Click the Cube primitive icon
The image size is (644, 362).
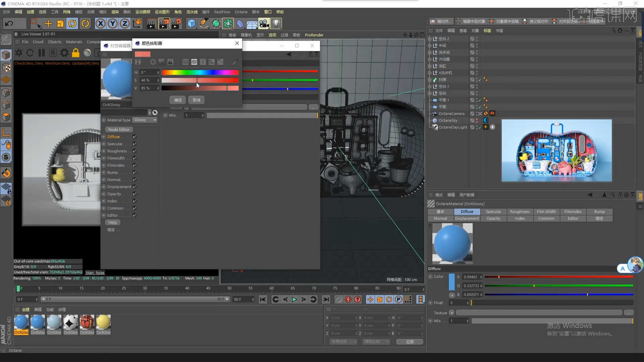click(192, 23)
